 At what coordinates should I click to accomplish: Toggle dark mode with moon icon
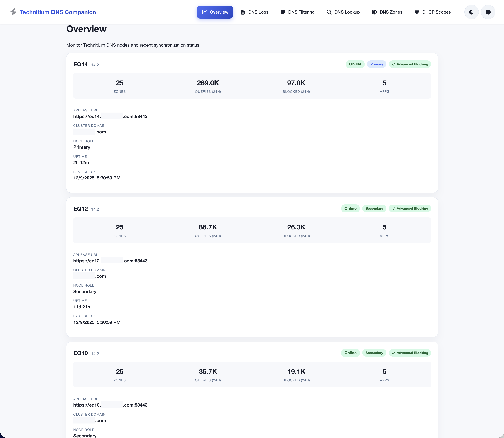coord(471,12)
